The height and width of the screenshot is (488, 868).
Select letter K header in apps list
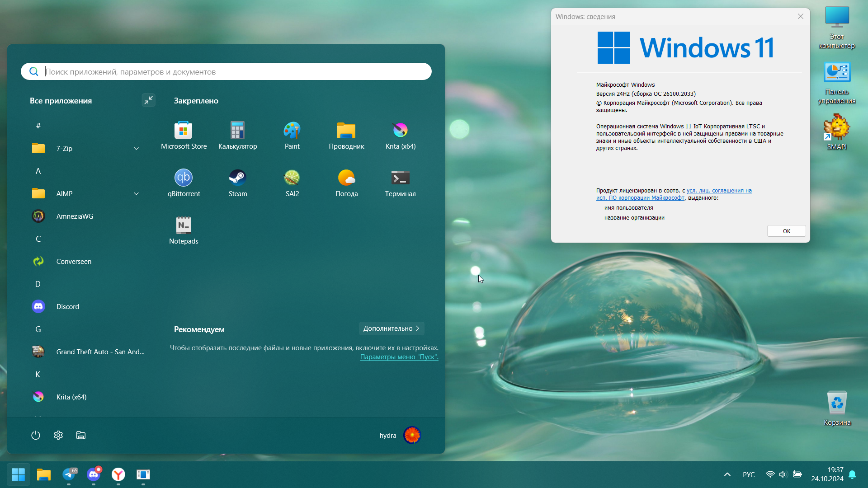point(38,374)
